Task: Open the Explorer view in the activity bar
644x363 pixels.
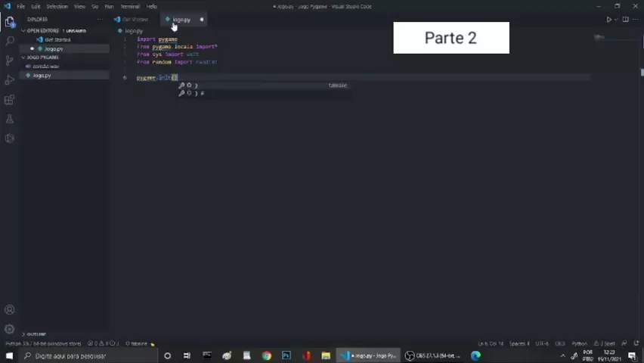Action: click(x=9, y=22)
